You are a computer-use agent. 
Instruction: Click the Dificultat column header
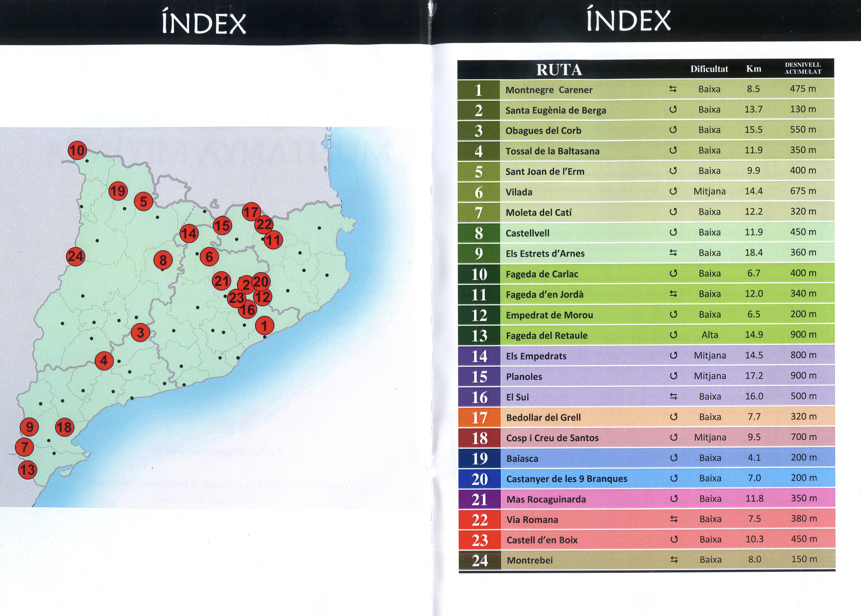(709, 69)
